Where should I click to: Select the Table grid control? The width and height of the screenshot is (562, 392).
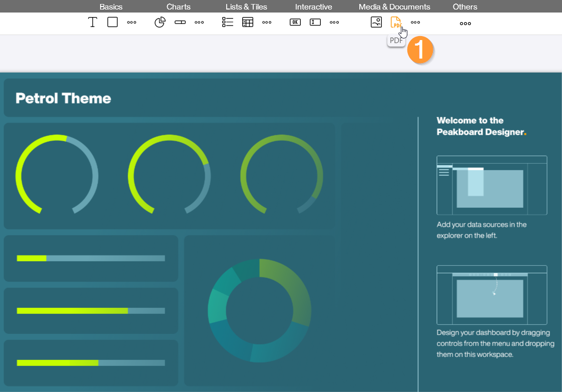pos(248,22)
